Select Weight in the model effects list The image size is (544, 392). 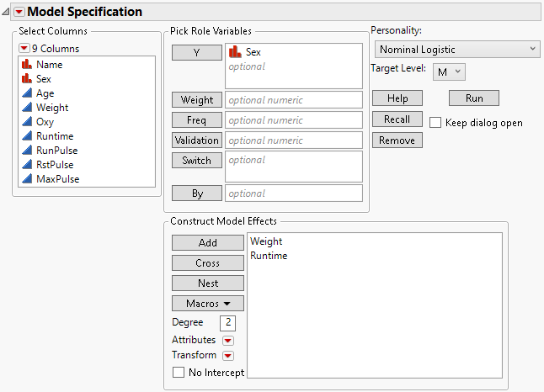pos(266,241)
